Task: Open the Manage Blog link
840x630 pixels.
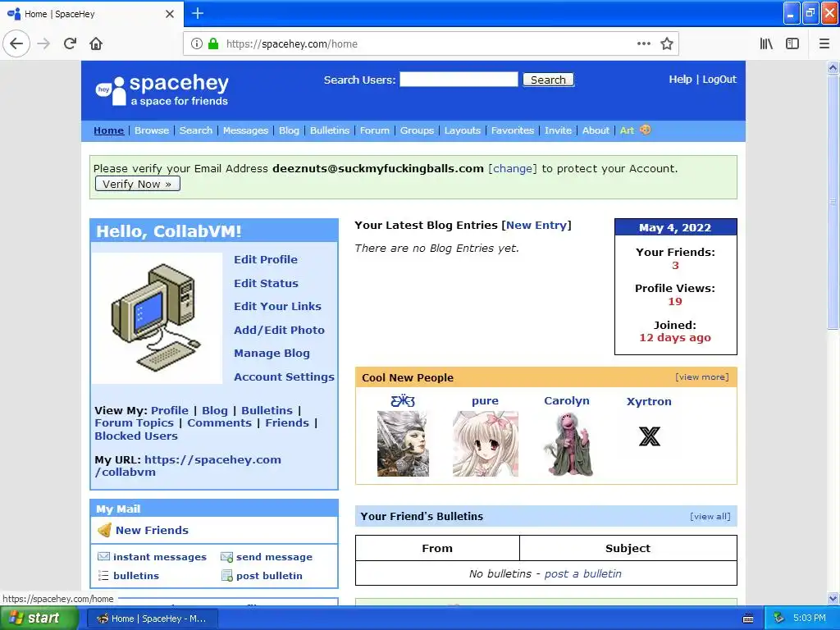Action: 272,353
